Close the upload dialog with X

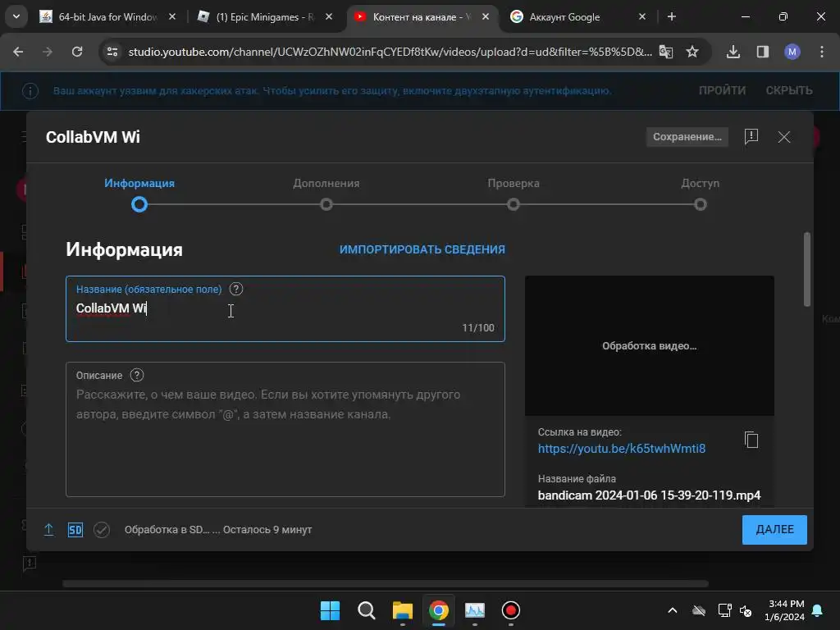pyautogui.click(x=784, y=137)
